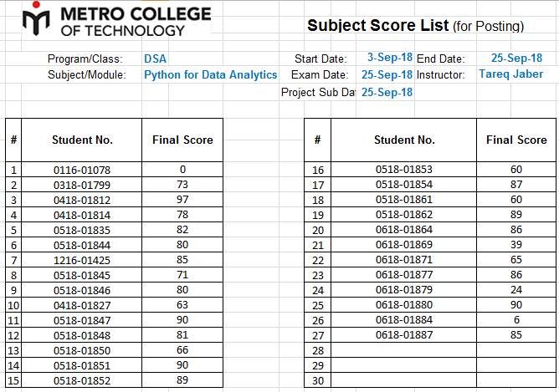Select student number 0618-01864
The image size is (559, 392).
404,230
